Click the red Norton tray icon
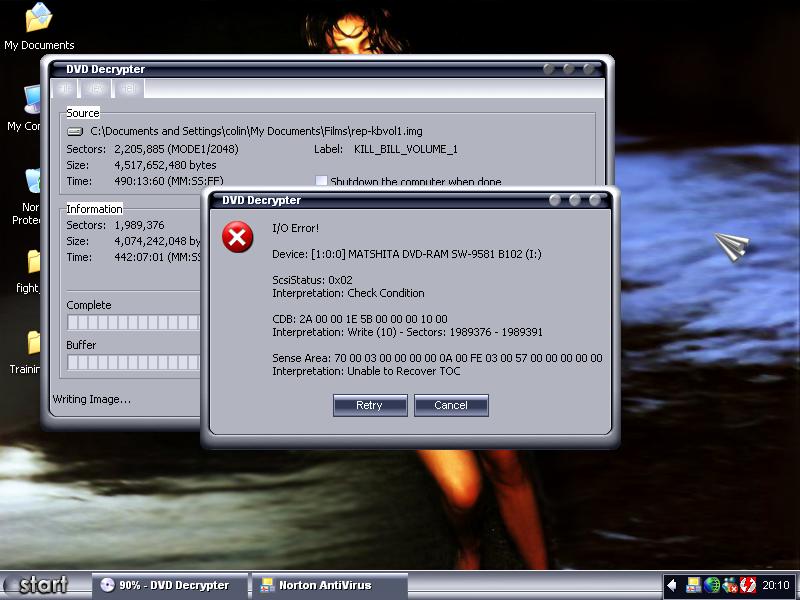The width and height of the screenshot is (800, 600). click(x=748, y=585)
